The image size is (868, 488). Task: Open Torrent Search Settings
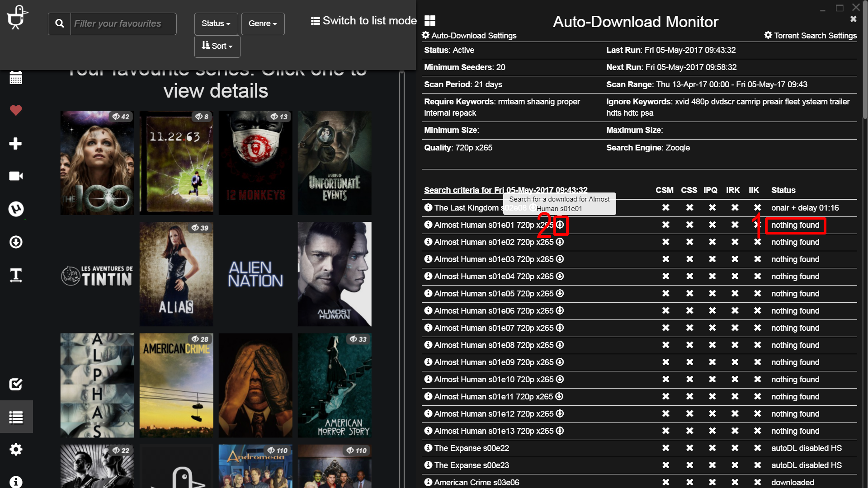pos(811,35)
